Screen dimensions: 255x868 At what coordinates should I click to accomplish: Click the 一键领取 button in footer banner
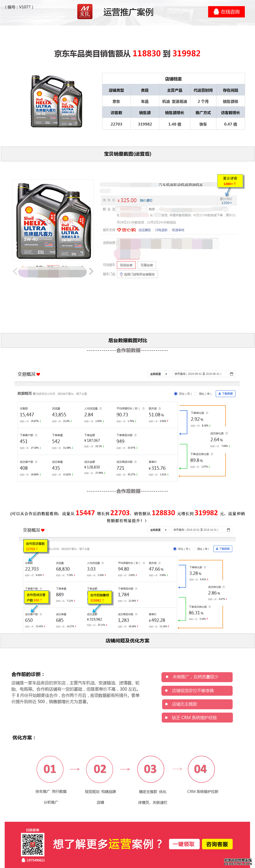tap(184, 844)
